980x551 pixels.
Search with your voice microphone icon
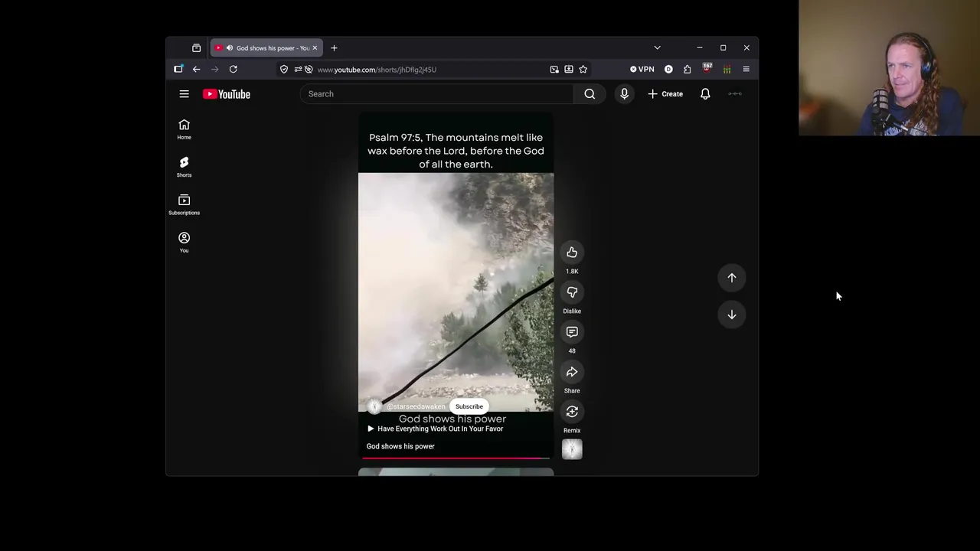click(x=624, y=94)
